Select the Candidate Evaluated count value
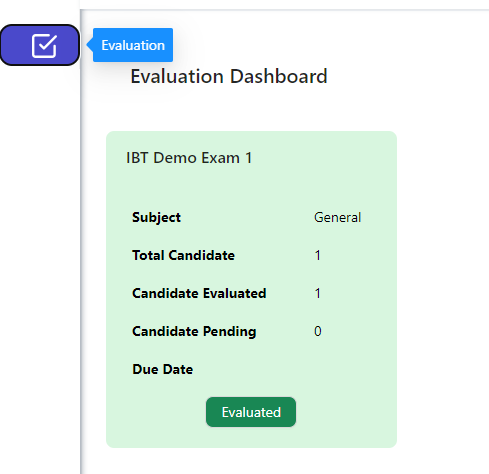Screen dimensions: 489x474 coord(317,293)
